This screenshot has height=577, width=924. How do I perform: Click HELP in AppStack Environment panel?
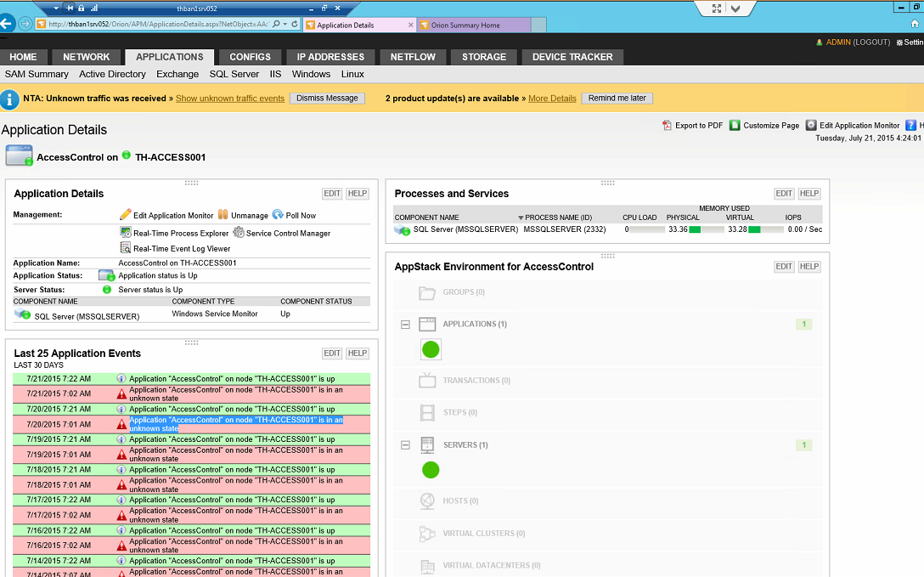(809, 266)
